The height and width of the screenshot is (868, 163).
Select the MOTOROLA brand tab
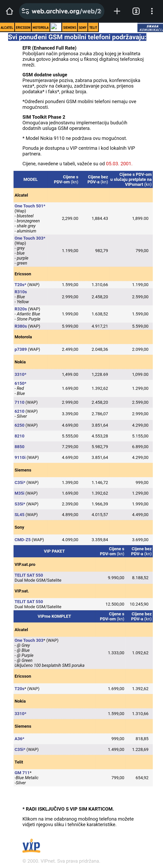pos(41,27)
